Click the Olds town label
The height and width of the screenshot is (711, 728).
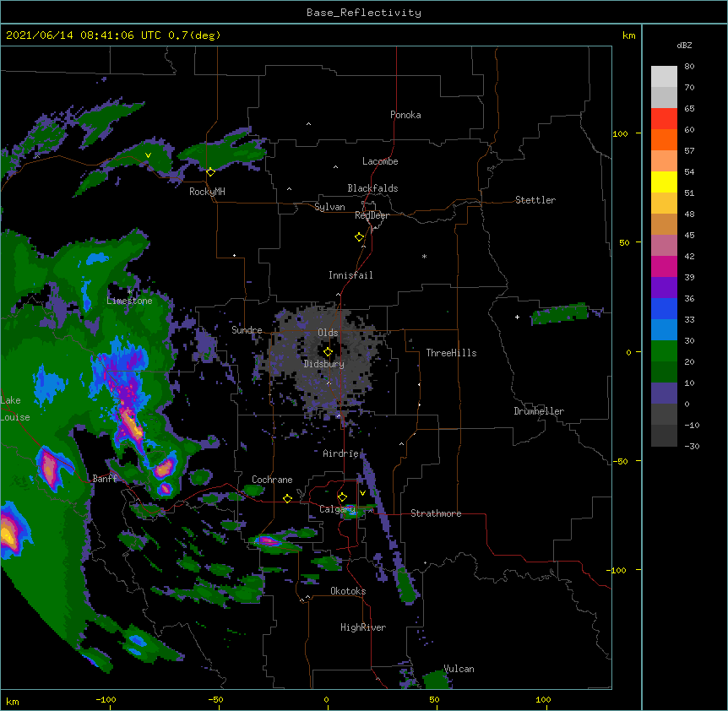pos(328,333)
